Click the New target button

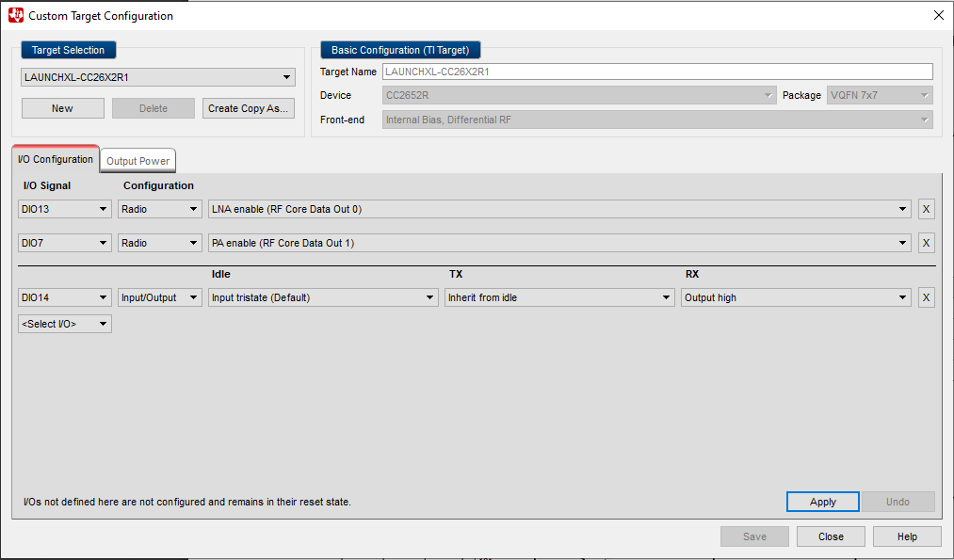tap(63, 108)
